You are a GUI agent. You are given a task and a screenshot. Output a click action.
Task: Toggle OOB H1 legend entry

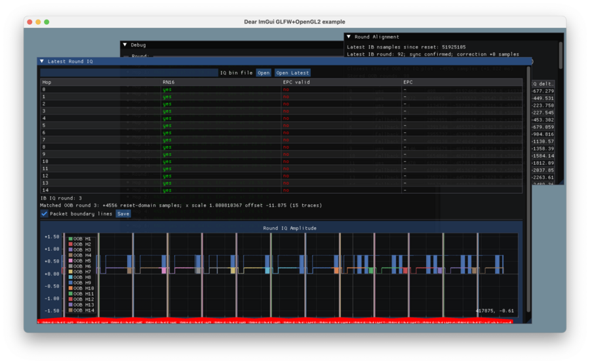[79, 239]
